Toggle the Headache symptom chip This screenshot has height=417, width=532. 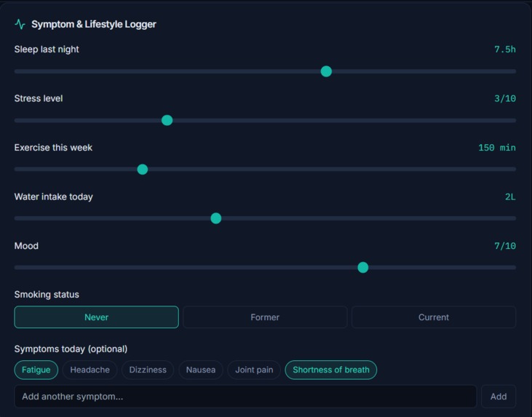(x=90, y=370)
